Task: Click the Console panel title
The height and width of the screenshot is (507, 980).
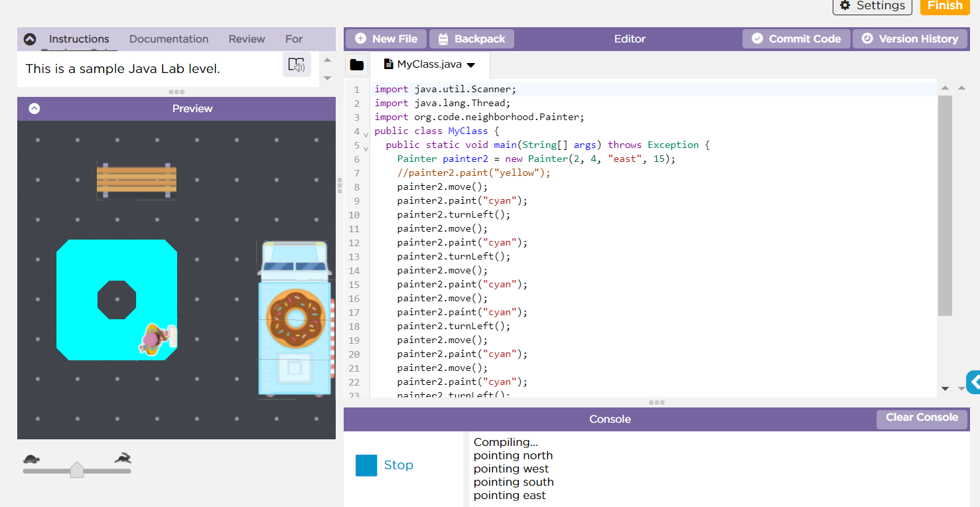Action: click(610, 419)
